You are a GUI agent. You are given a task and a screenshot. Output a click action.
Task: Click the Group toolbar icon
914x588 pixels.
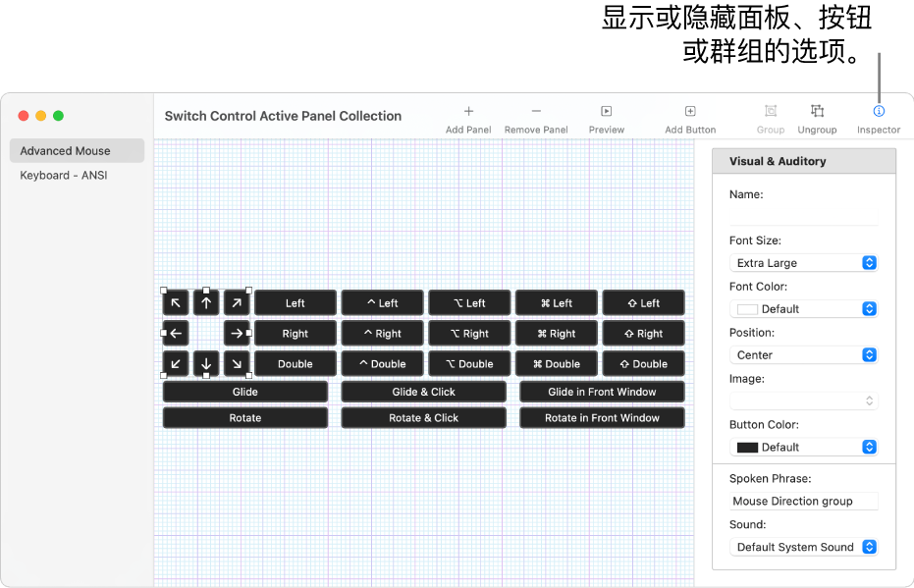pos(771,111)
